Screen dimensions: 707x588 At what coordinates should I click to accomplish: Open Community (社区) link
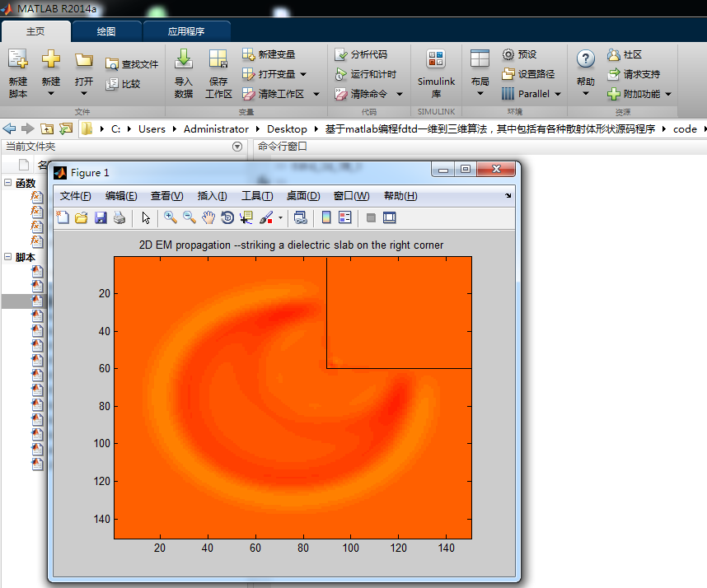click(x=625, y=54)
